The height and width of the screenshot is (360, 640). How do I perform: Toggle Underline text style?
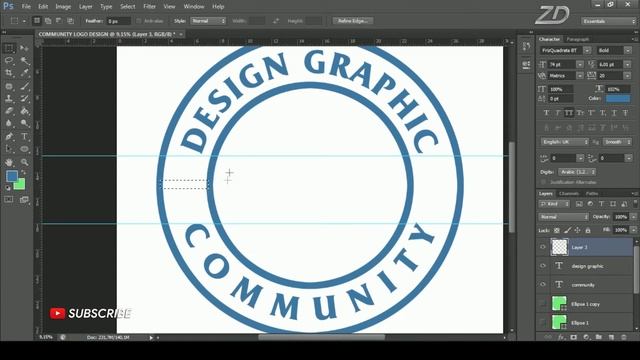[614, 113]
